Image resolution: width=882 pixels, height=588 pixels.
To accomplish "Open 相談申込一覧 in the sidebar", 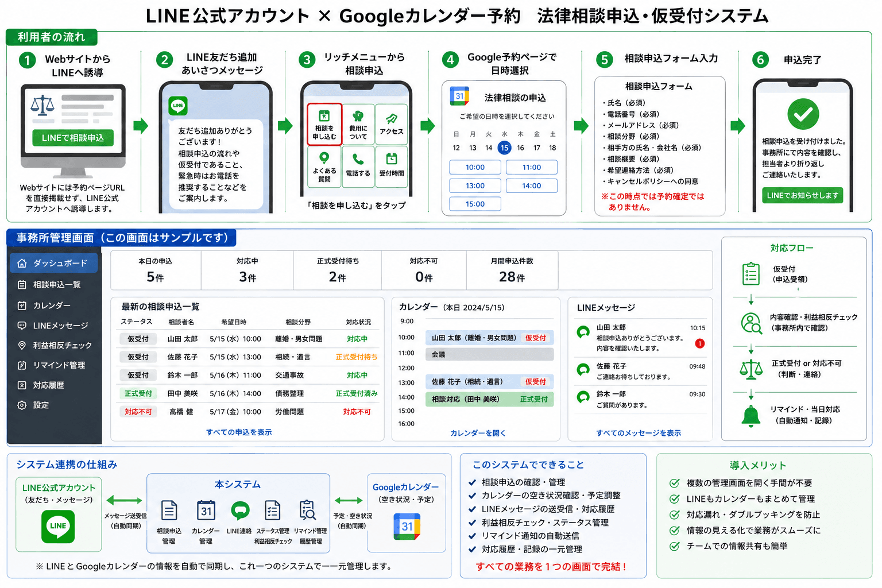I will click(x=53, y=285).
